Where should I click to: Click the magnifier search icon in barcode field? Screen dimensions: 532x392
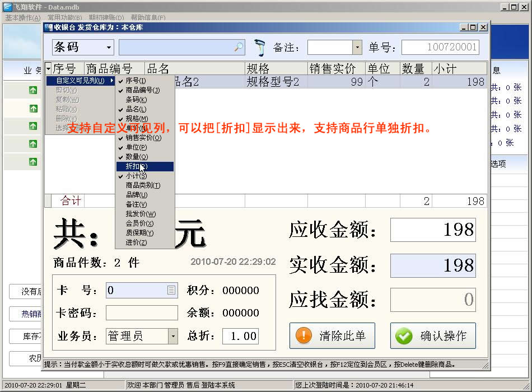239,48
